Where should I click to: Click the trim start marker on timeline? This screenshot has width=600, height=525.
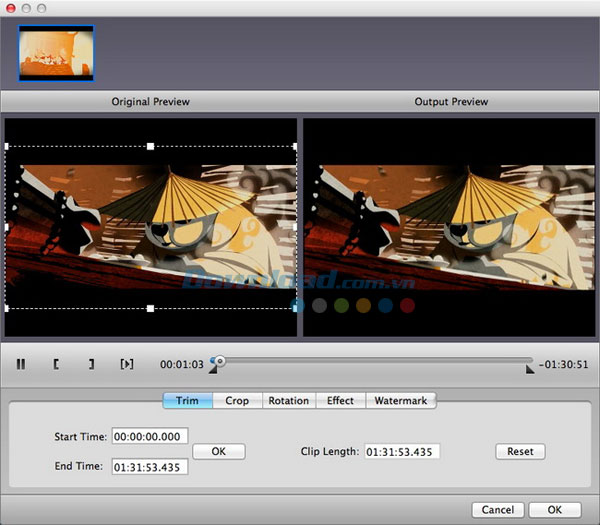pos(212,370)
